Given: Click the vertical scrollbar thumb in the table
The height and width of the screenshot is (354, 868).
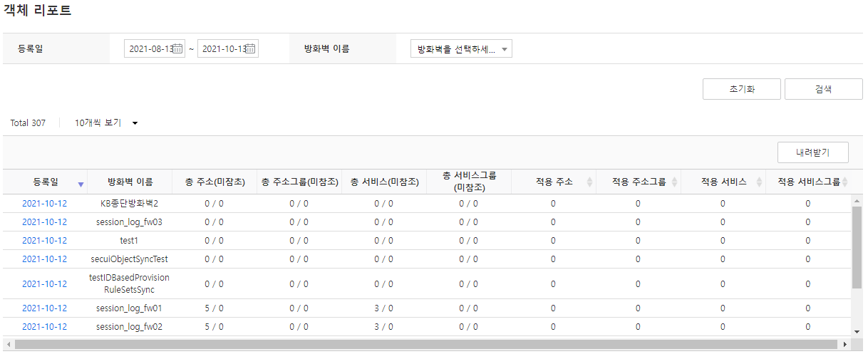Looking at the screenshot, I should coord(857,247).
